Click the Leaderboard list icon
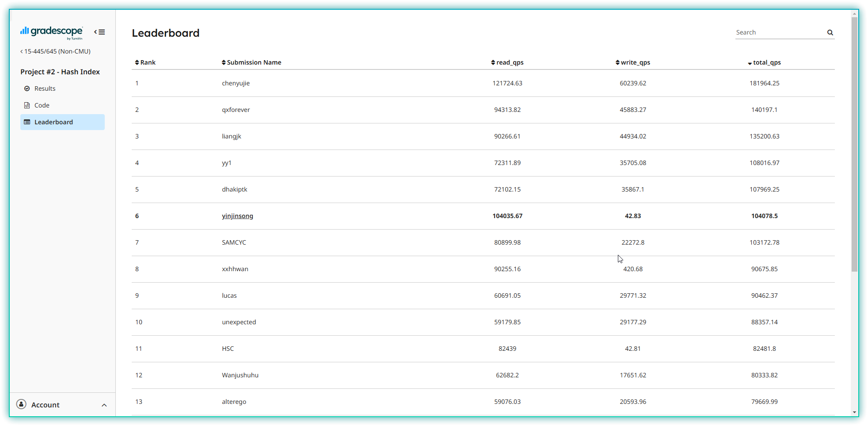 [x=27, y=122]
